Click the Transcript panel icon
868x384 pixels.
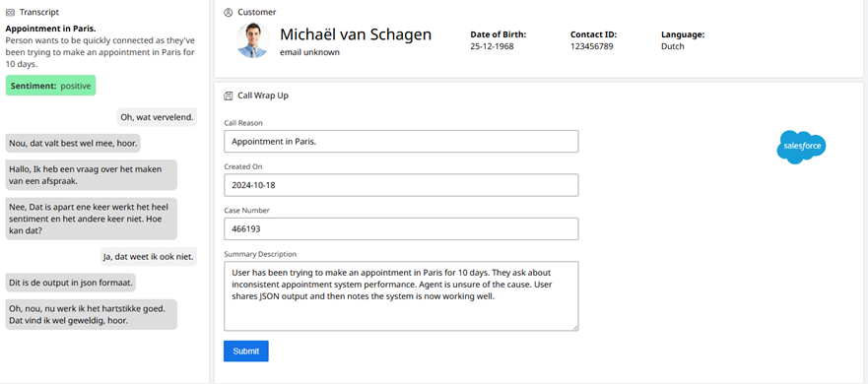10,12
